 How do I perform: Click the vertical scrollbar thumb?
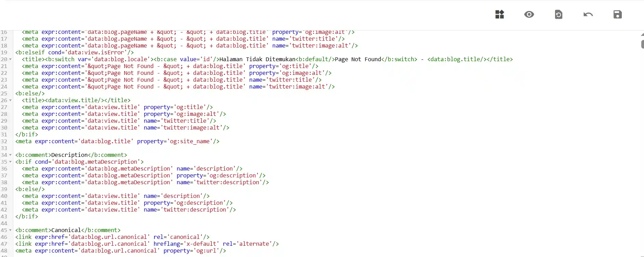[642, 44]
